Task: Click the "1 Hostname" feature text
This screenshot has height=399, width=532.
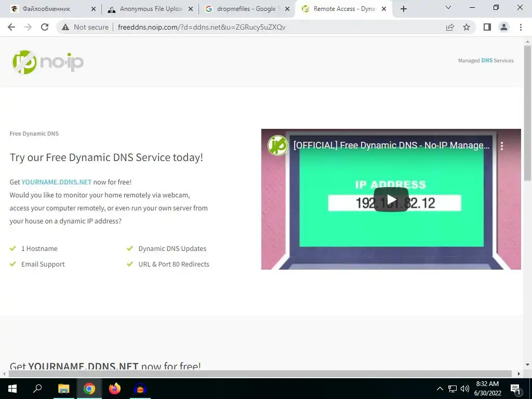Action: pos(39,249)
